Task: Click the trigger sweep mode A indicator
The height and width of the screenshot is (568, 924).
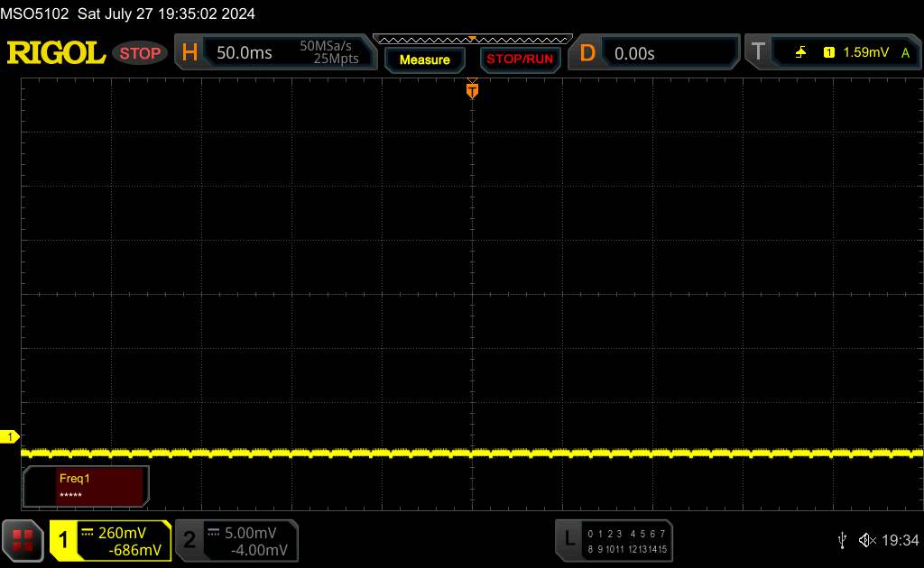Action: pyautogui.click(x=905, y=53)
